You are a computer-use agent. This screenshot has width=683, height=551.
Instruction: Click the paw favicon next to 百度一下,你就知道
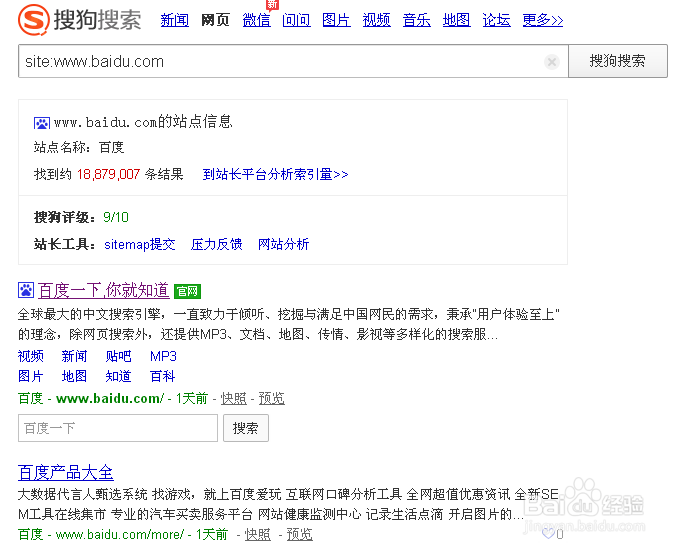pyautogui.click(x=26, y=290)
